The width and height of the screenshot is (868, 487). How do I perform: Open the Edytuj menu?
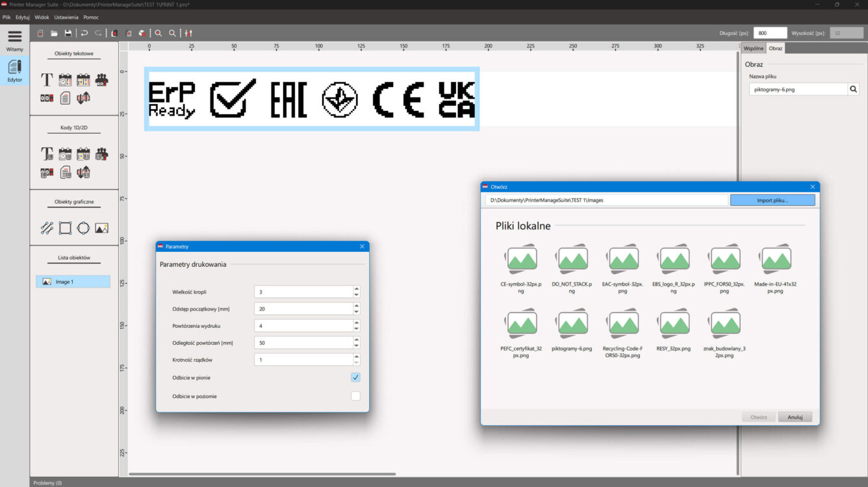(23, 17)
